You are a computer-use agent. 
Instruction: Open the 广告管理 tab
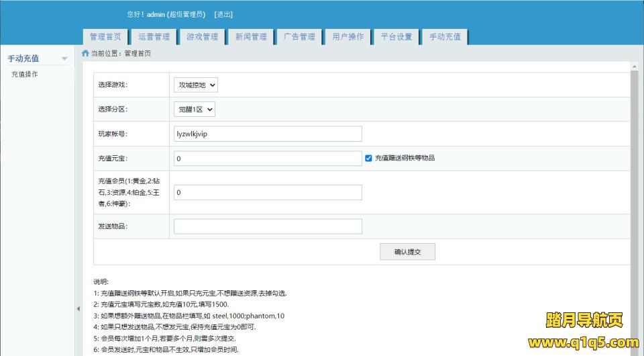[x=299, y=37]
